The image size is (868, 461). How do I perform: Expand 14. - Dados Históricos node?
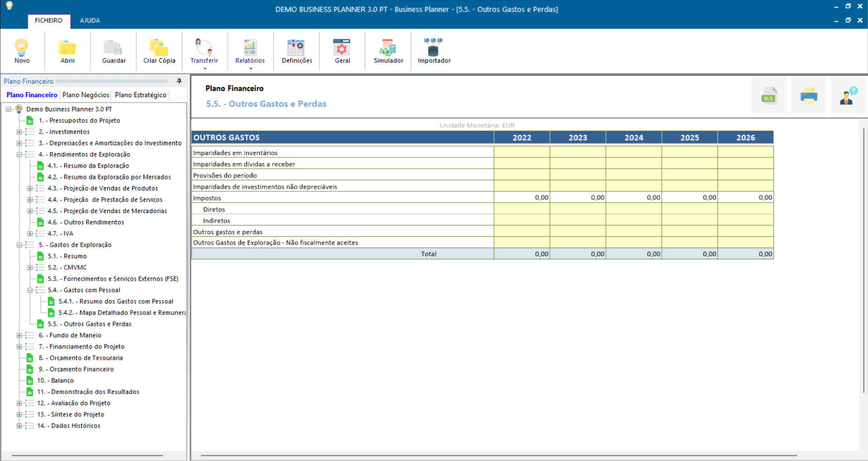pos(19,426)
